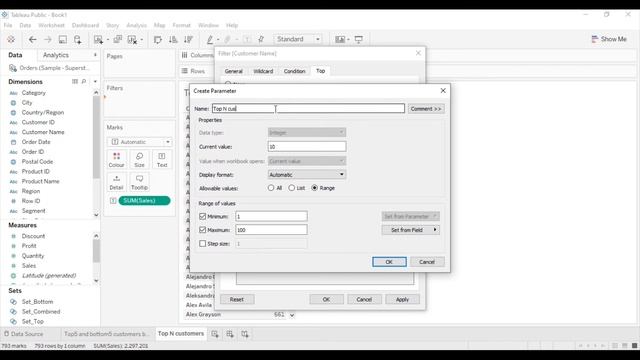Image resolution: width=640 pixels, height=360 pixels.
Task: Click the Fix axes pin icon
Action: click(261, 39)
